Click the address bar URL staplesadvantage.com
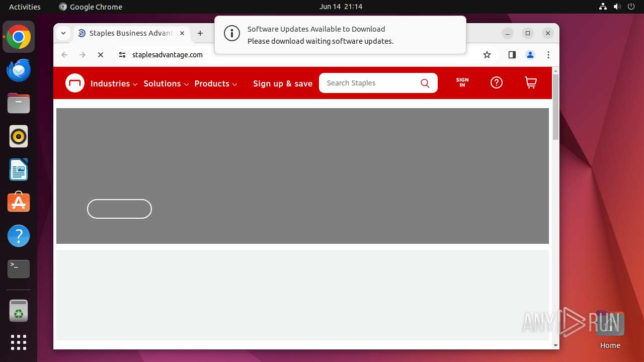 [x=168, y=55]
